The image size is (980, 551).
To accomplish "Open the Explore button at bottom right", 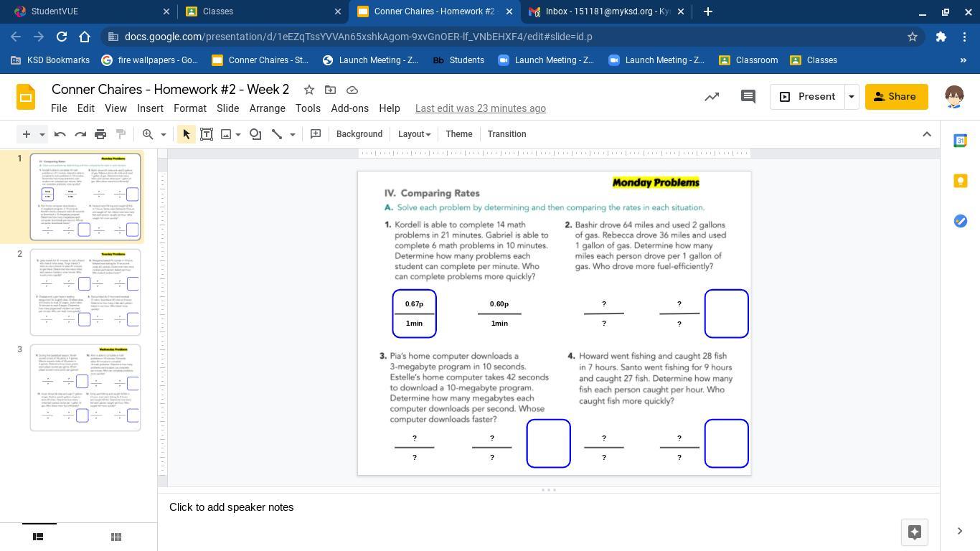I will [914, 532].
